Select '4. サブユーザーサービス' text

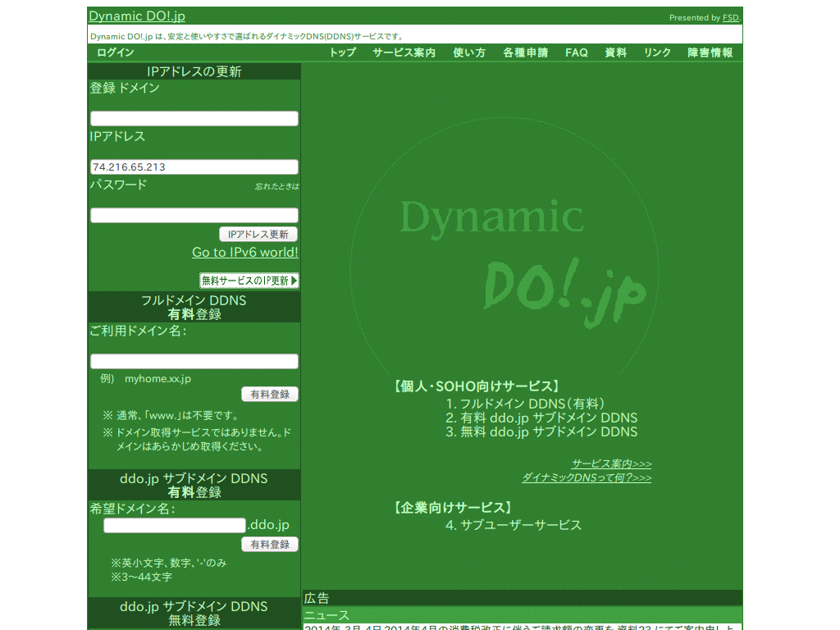click(x=514, y=524)
